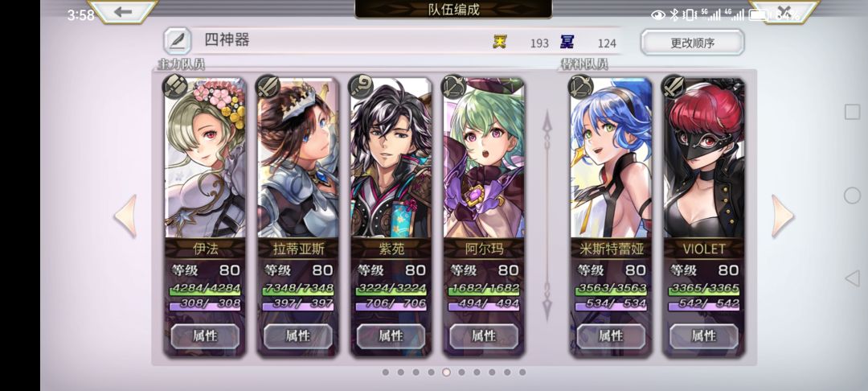
Task: Tap the swap arrows between main and reserve members
Action: 547,216
